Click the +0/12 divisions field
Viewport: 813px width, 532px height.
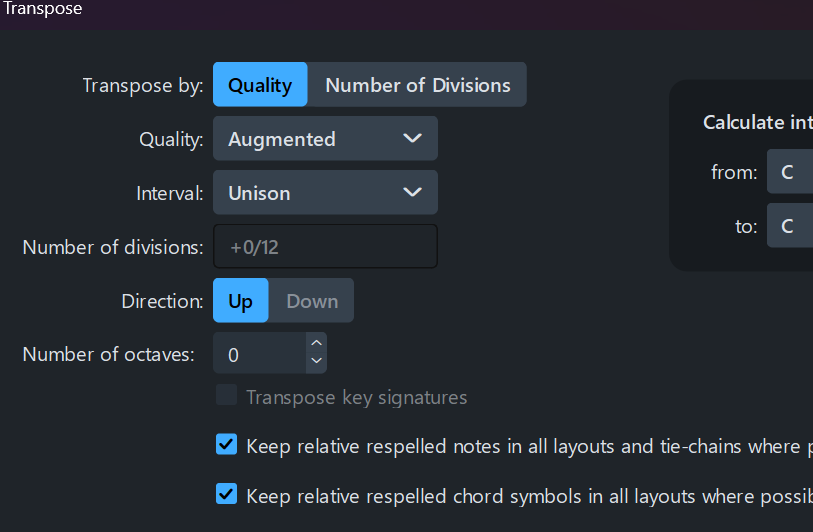point(325,247)
